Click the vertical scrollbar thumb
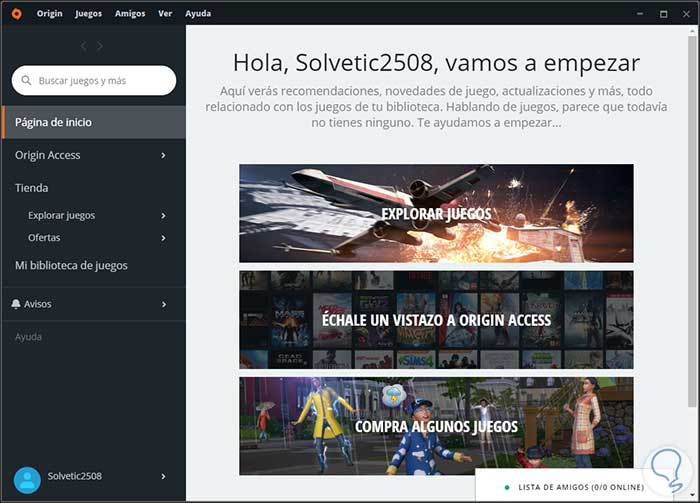Screen dimensions: 700x503 click(x=692, y=221)
